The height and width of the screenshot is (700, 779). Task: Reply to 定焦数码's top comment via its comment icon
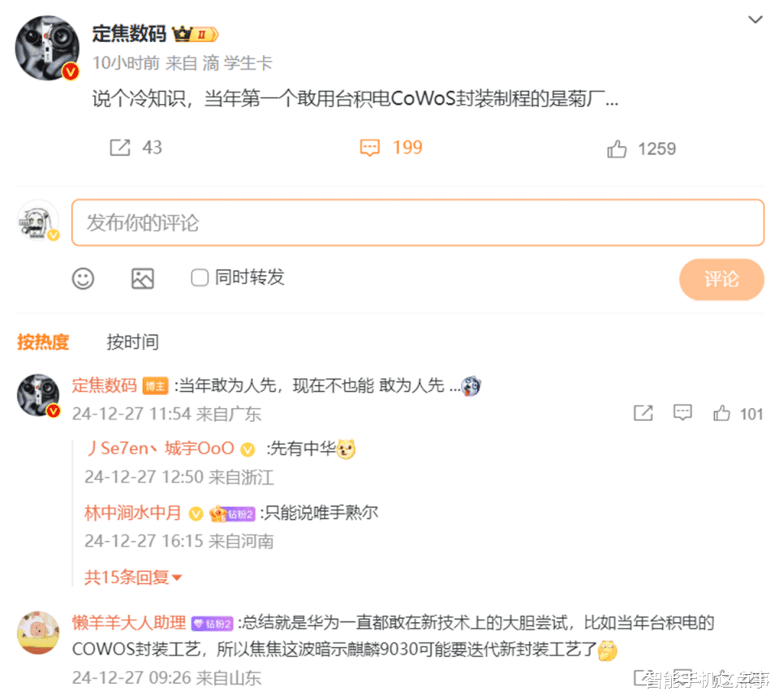pos(682,413)
